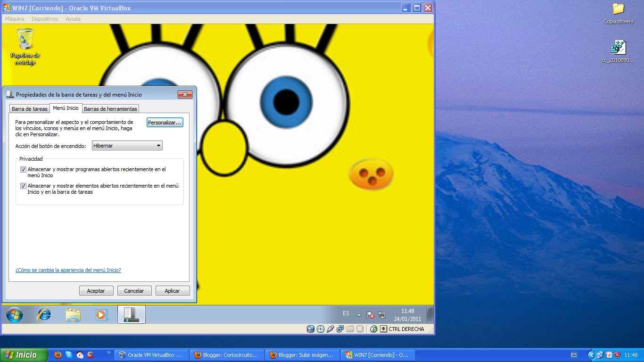Open the Ayuda menu
The width and height of the screenshot is (644, 362).
click(73, 19)
